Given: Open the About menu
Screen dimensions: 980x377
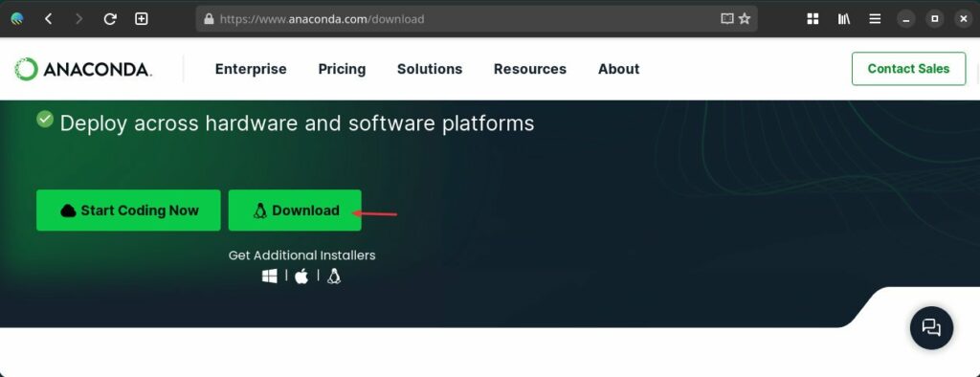Looking at the screenshot, I should click(619, 69).
